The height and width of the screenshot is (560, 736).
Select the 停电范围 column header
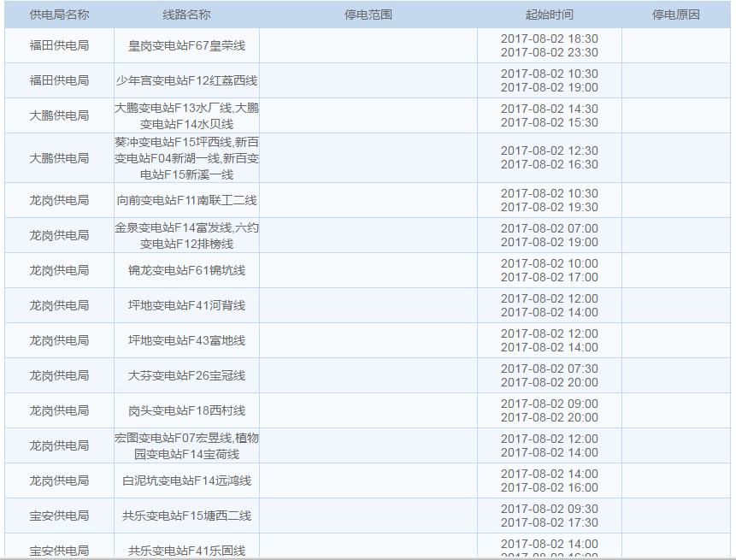click(368, 15)
